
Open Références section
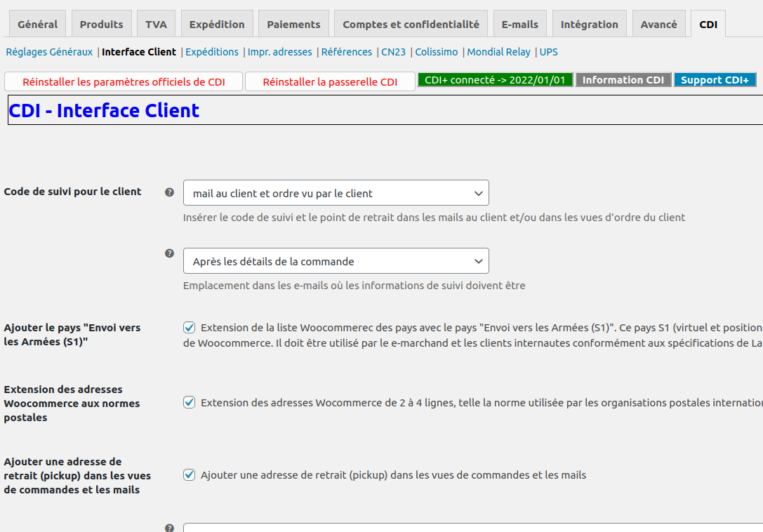[x=347, y=52]
